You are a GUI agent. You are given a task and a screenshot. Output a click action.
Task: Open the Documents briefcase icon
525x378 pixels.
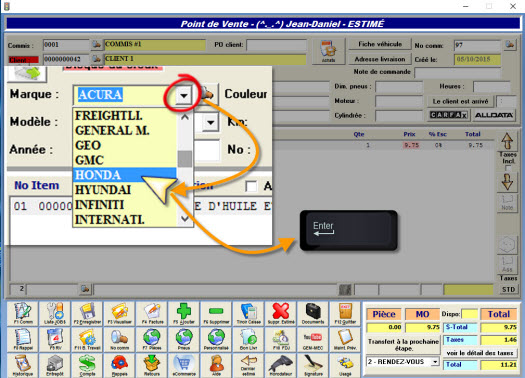313,314
